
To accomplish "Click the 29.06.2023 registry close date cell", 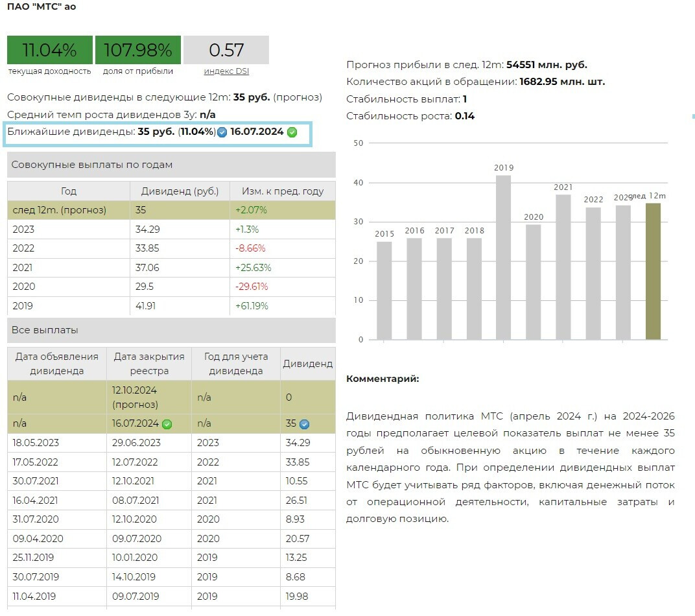I will click(137, 443).
